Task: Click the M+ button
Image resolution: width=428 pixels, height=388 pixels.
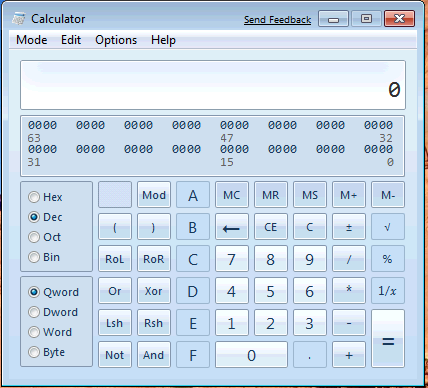Action: click(349, 195)
